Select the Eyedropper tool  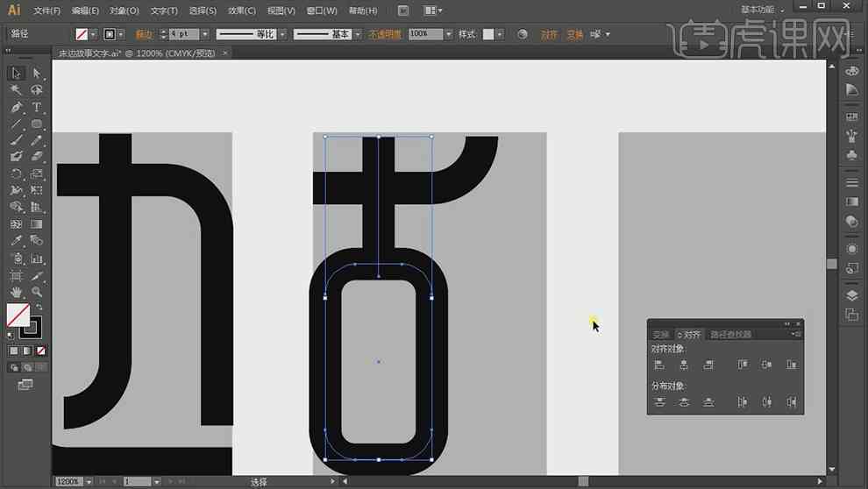[16, 241]
